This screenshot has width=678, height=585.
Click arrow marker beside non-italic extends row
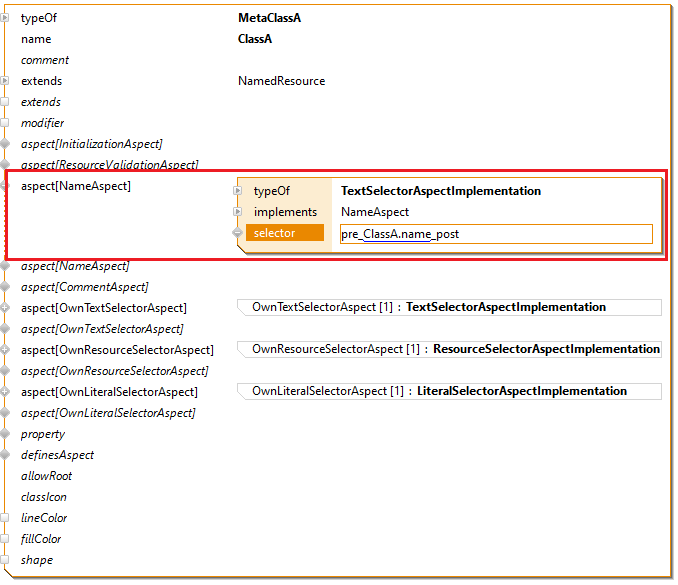pyautogui.click(x=5, y=81)
